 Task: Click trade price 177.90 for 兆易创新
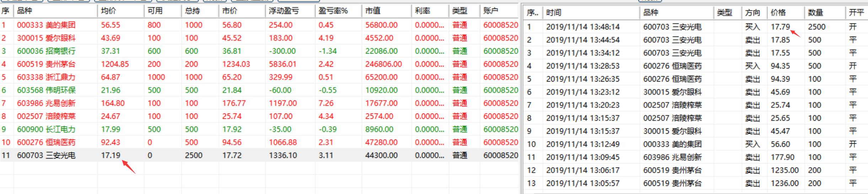(x=782, y=157)
